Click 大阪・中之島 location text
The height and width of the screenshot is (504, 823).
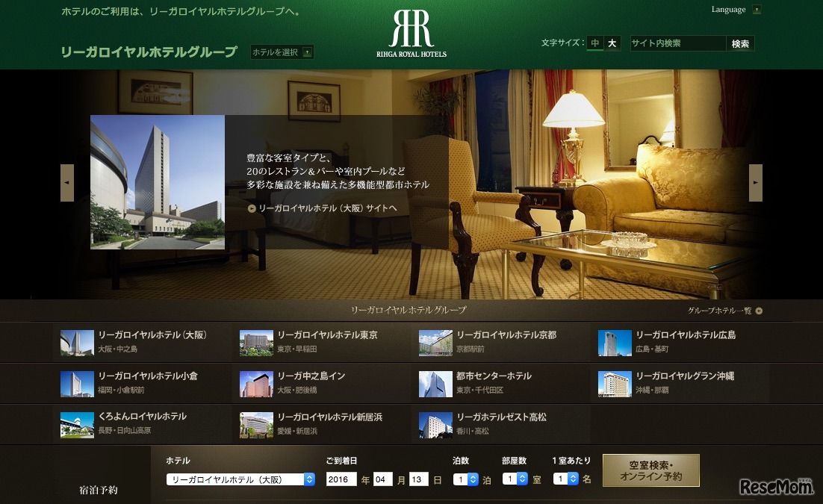click(x=117, y=349)
